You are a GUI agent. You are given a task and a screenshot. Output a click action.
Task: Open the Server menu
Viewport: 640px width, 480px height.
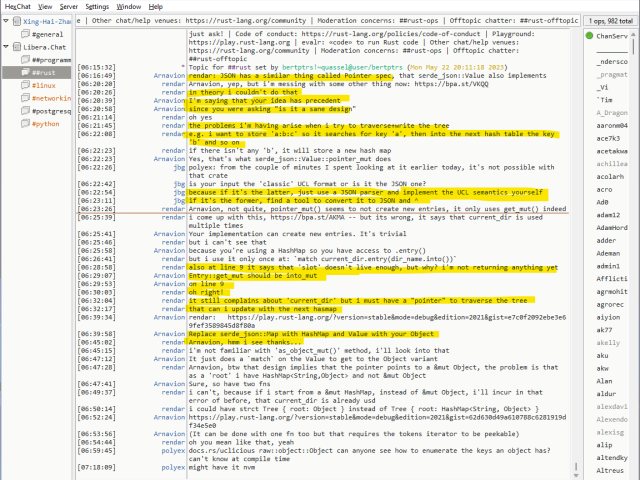(69, 6)
